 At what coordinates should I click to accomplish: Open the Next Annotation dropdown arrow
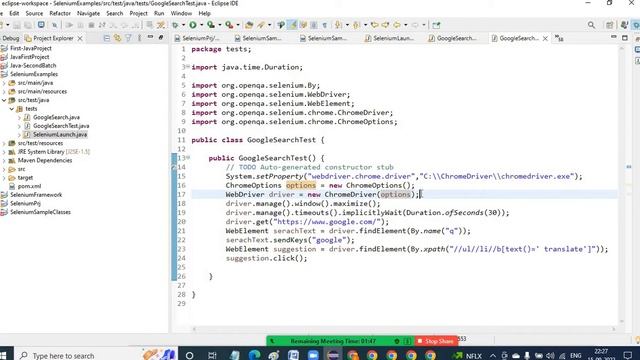(x=347, y=25)
